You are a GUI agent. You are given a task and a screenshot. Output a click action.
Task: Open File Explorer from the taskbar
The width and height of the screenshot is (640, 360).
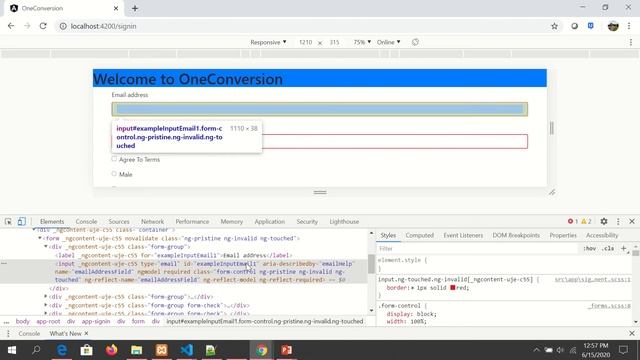coord(136,350)
